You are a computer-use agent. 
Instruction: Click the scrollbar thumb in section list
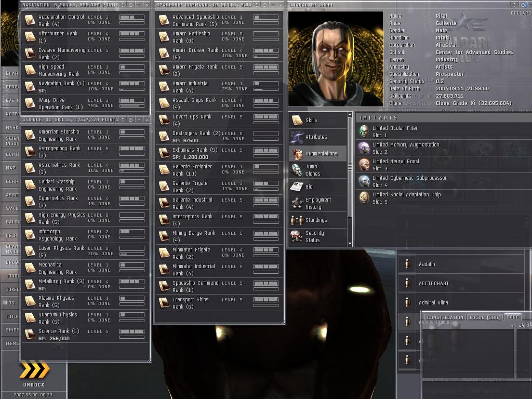click(x=350, y=167)
